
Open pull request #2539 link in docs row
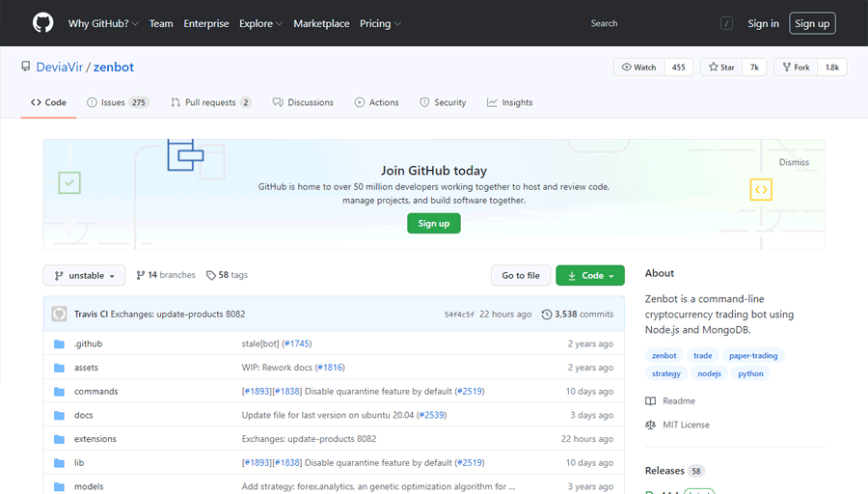pyautogui.click(x=432, y=415)
